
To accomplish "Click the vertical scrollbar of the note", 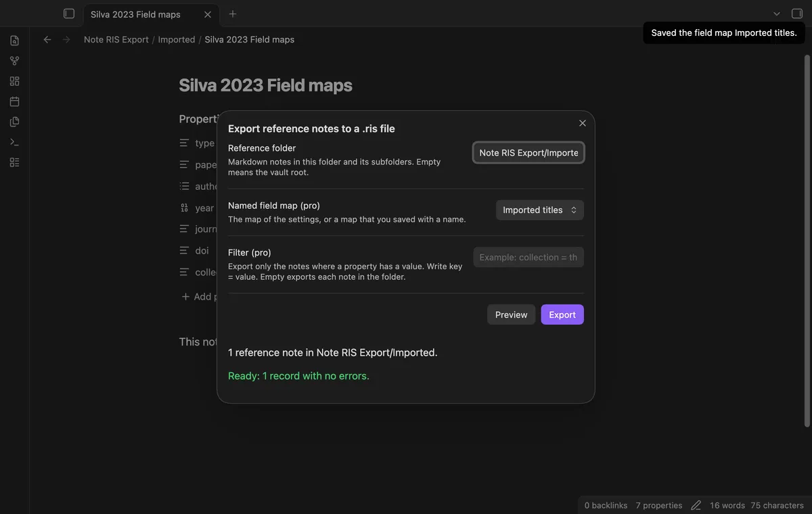I will pos(807,240).
